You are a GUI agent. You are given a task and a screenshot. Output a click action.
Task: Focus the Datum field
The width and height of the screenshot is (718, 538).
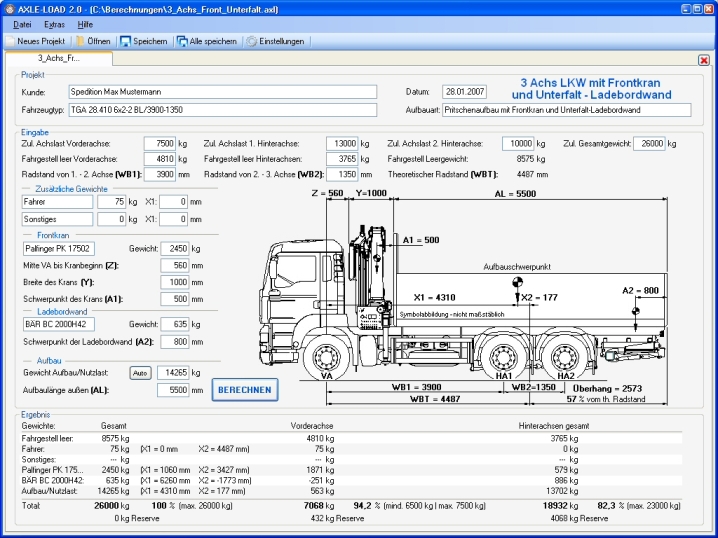click(x=465, y=91)
